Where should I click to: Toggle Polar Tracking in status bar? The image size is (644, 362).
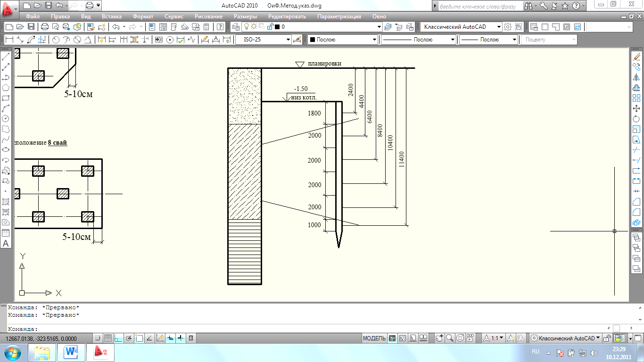tap(129, 338)
